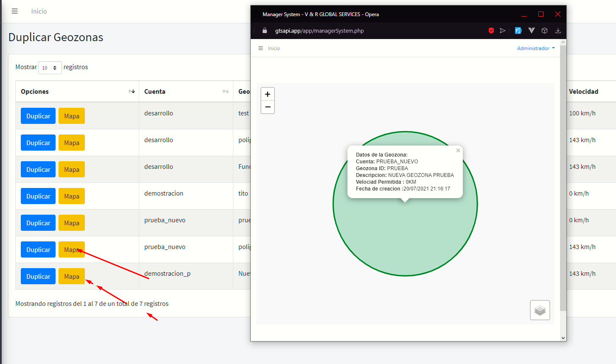616x364 pixels.
Task: Sort table by Opciones column
Action: point(132,92)
